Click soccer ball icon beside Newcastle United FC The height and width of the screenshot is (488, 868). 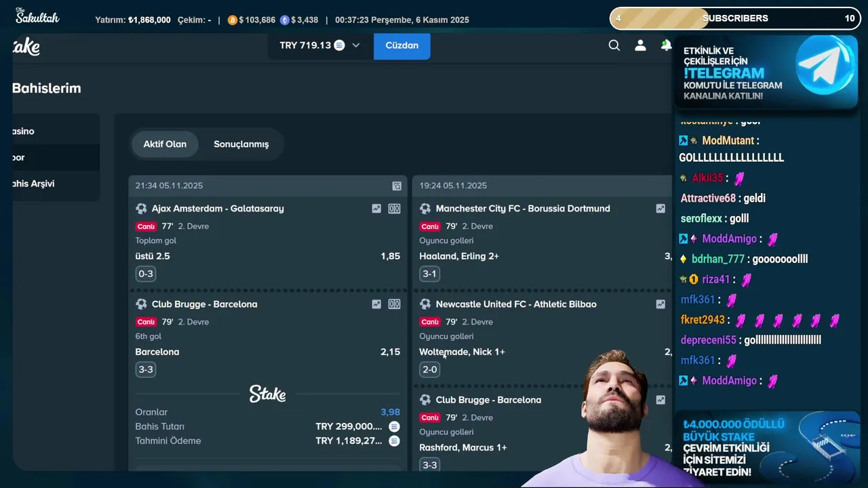coord(425,304)
